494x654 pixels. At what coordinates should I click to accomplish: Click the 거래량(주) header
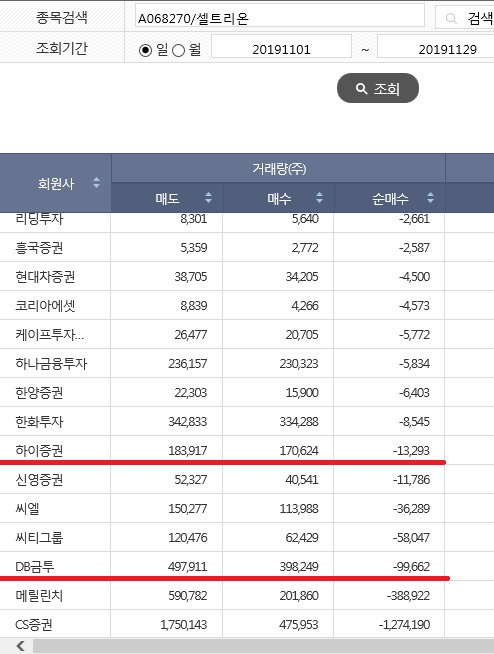[279, 169]
